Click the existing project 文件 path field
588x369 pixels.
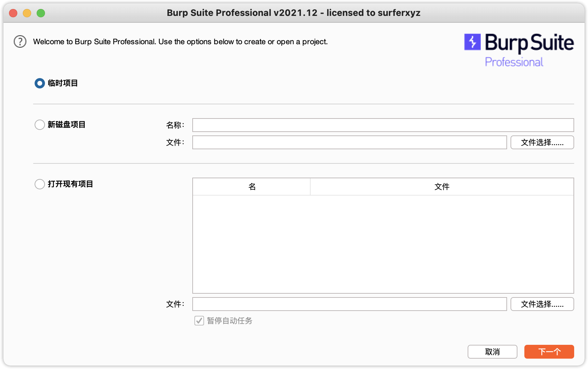point(350,304)
